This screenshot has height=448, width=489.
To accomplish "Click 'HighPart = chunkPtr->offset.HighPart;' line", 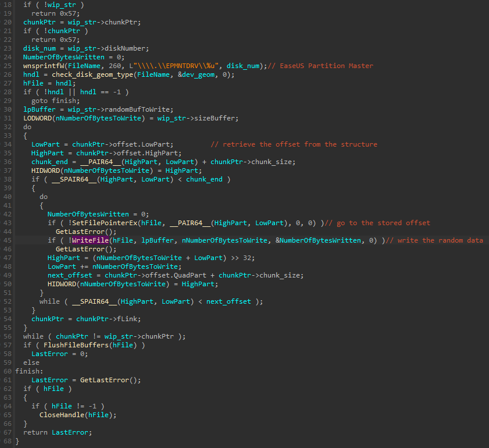I will point(106,153).
